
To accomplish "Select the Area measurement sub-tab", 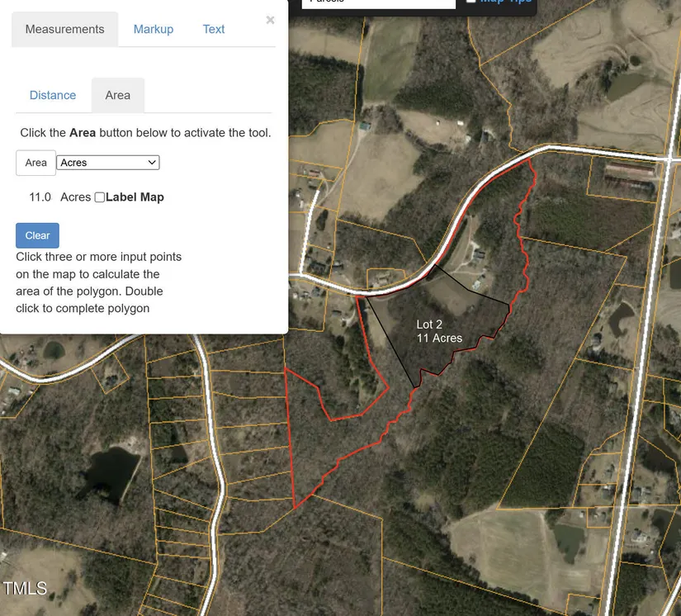I will click(118, 95).
